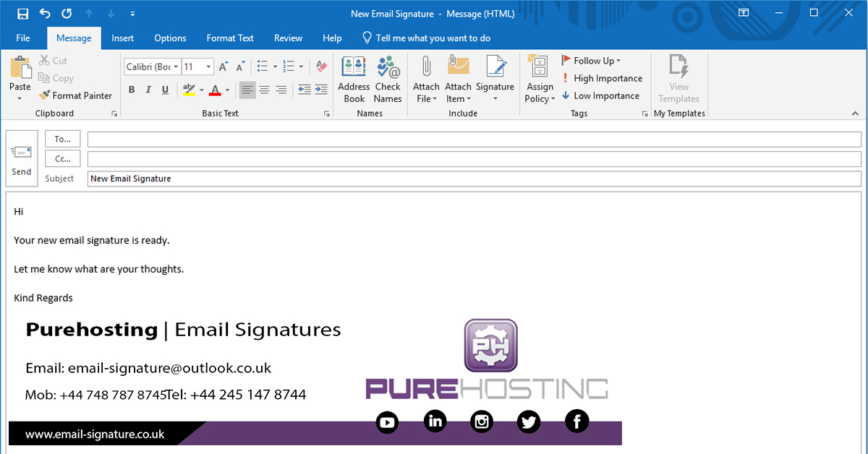Open the Help tab
868x454 pixels.
(x=332, y=38)
